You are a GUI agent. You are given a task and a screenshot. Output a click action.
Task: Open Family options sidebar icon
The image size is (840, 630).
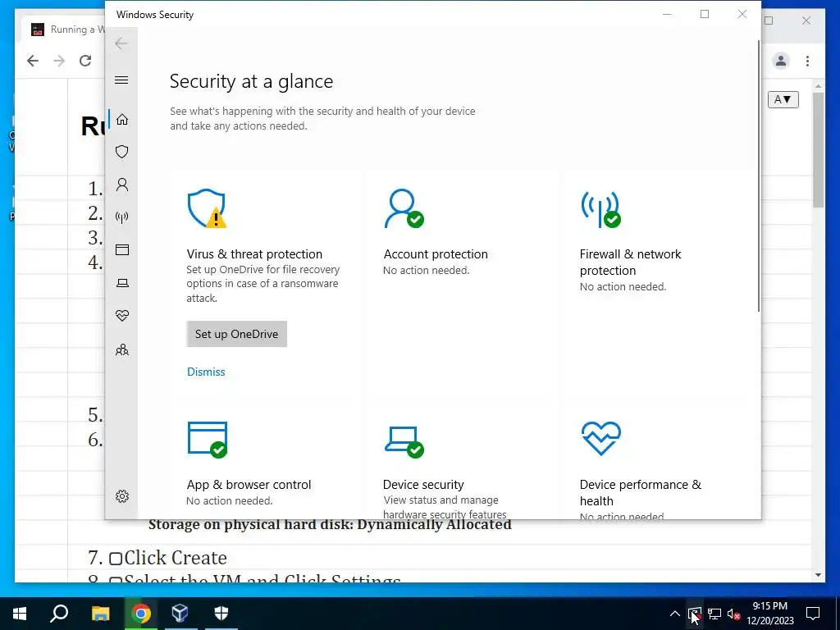[122, 349]
